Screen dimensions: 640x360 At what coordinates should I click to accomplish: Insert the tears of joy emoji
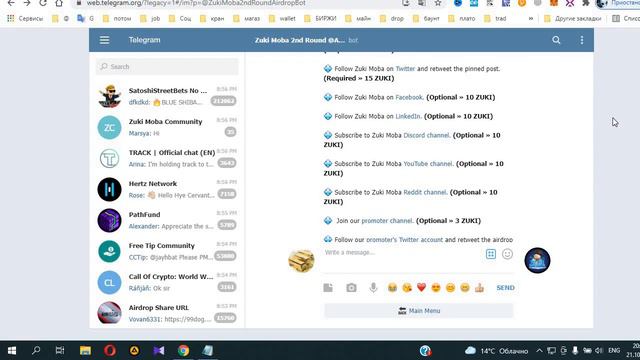(392, 288)
